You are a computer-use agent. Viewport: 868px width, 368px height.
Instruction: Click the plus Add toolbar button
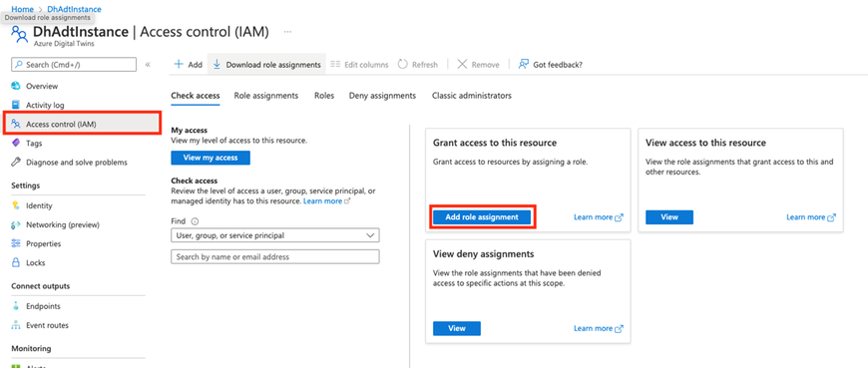pos(189,64)
